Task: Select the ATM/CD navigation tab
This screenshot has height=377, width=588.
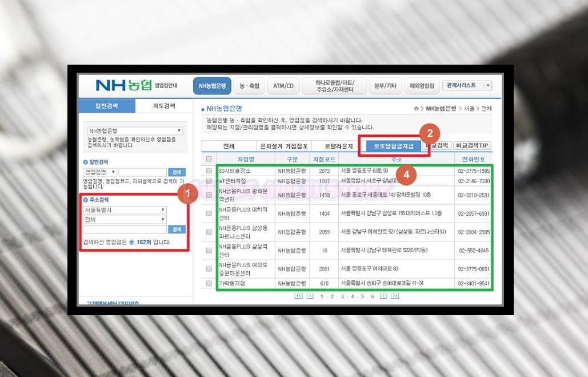Action: click(283, 86)
